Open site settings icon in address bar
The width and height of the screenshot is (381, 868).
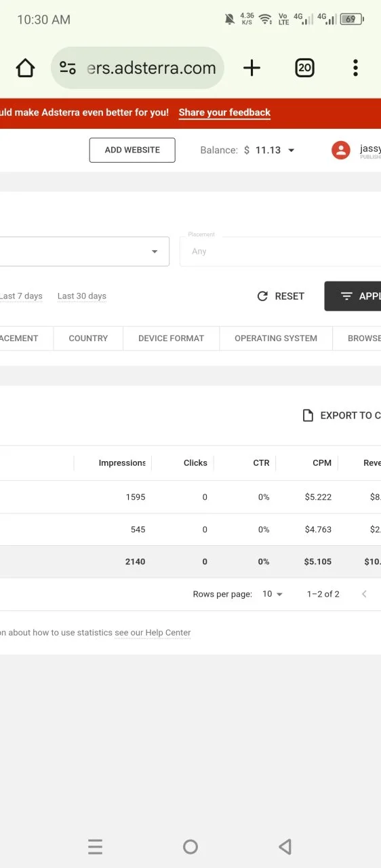click(68, 68)
